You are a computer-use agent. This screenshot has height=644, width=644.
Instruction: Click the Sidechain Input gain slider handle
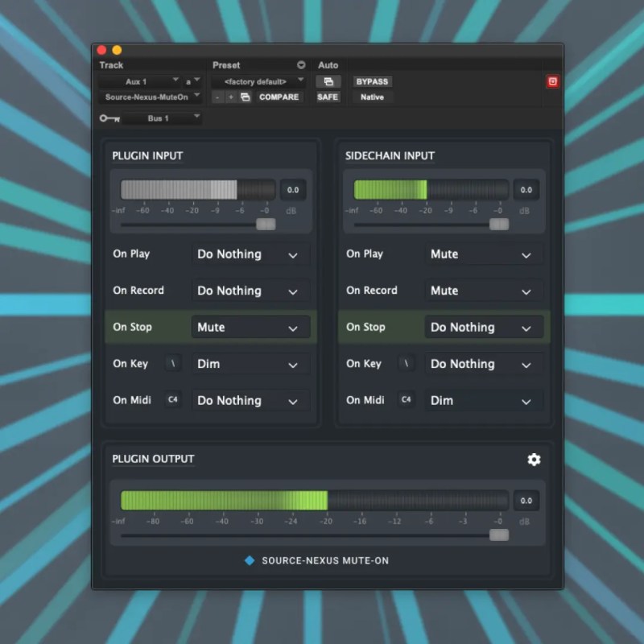499,225
